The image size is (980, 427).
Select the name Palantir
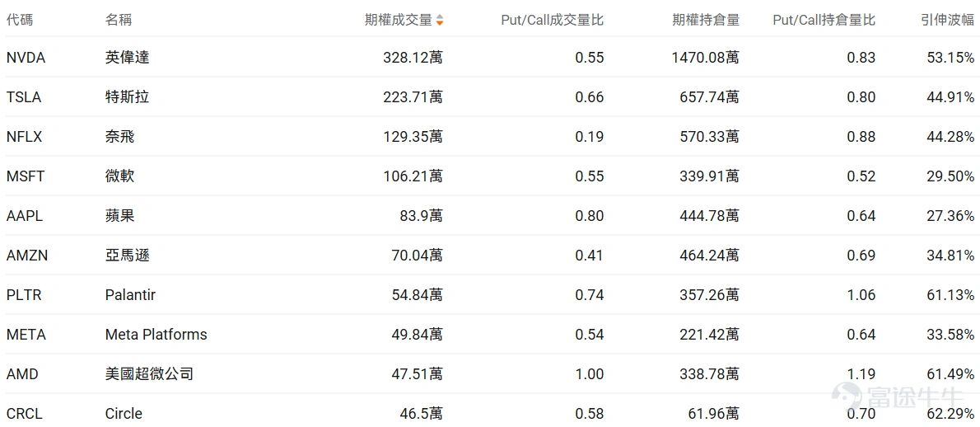point(130,294)
